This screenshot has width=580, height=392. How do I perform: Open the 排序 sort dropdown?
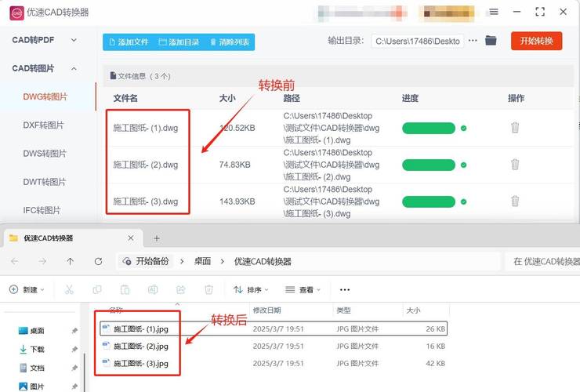pyautogui.click(x=251, y=289)
